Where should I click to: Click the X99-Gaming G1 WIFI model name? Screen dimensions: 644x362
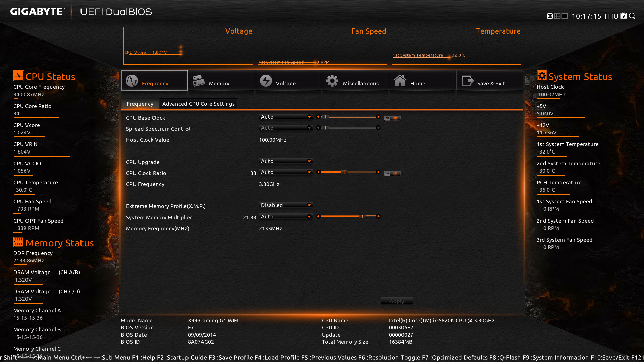213,320
